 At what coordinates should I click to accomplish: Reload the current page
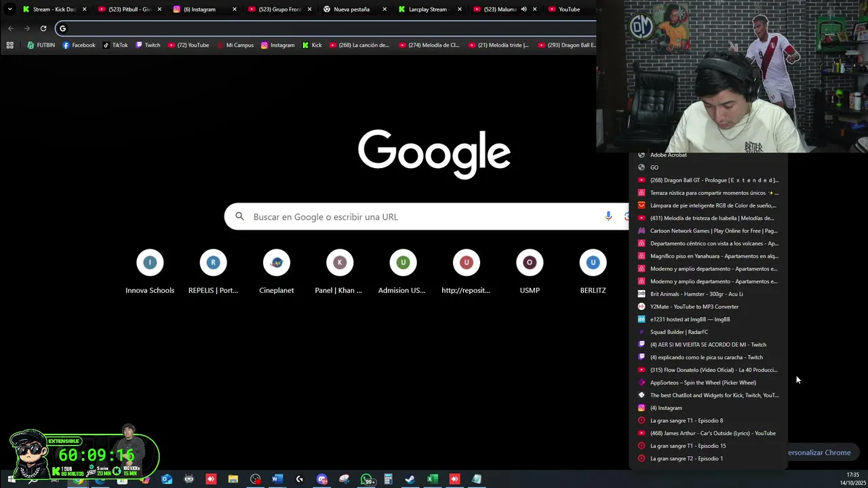43,28
